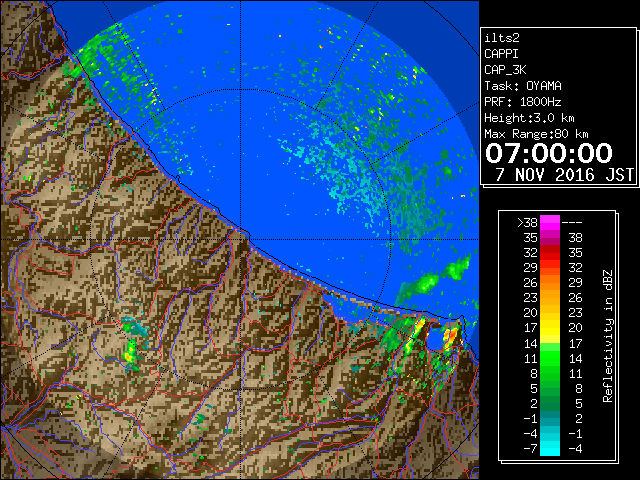Click the 07:00:00 timestamp

click(x=549, y=153)
